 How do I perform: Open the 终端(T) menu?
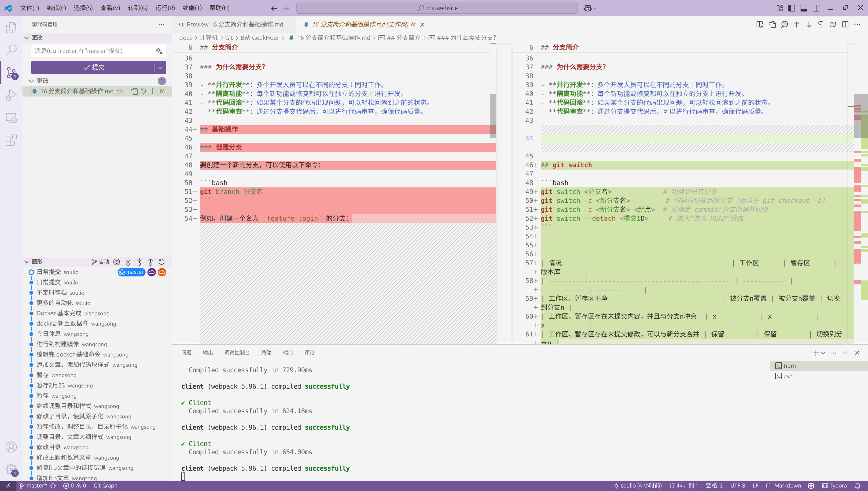[192, 8]
